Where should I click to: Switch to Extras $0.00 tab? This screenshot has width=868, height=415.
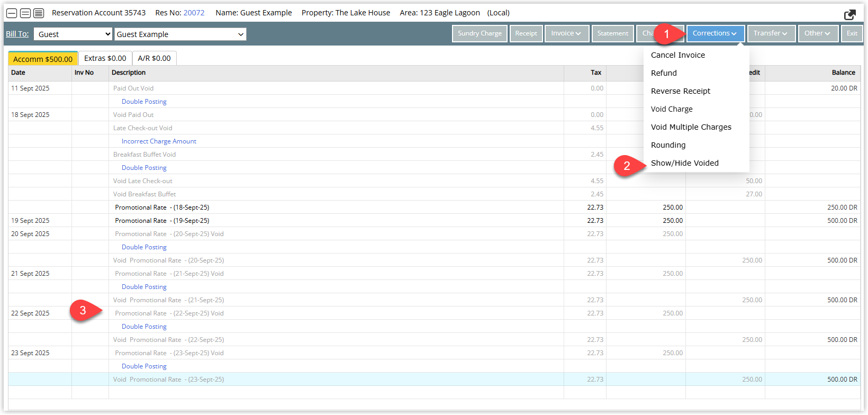(105, 58)
